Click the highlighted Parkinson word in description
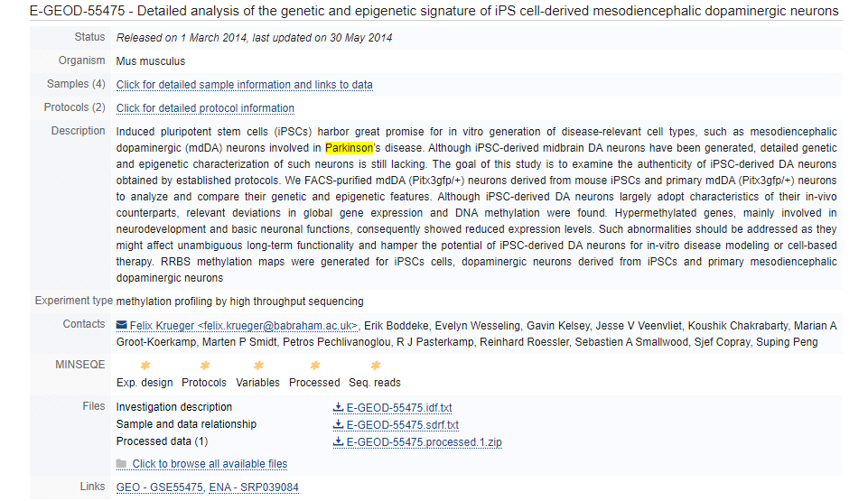This screenshot has height=501, width=868. [x=349, y=148]
